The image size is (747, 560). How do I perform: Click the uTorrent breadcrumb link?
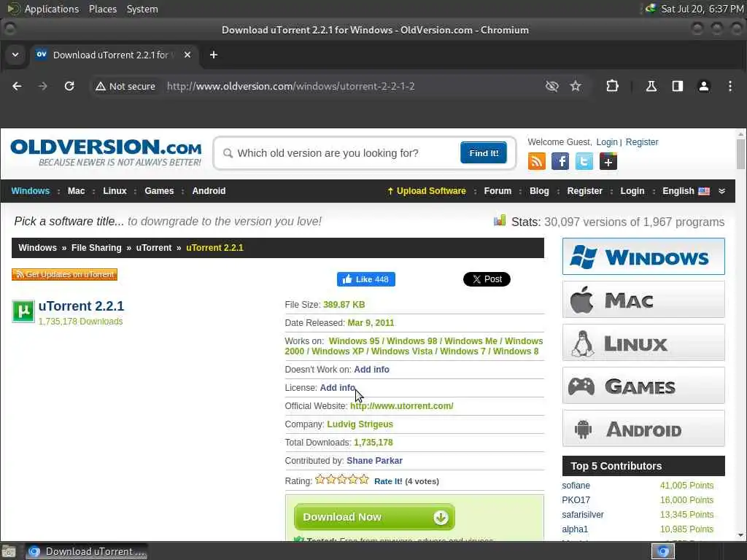[x=153, y=248]
